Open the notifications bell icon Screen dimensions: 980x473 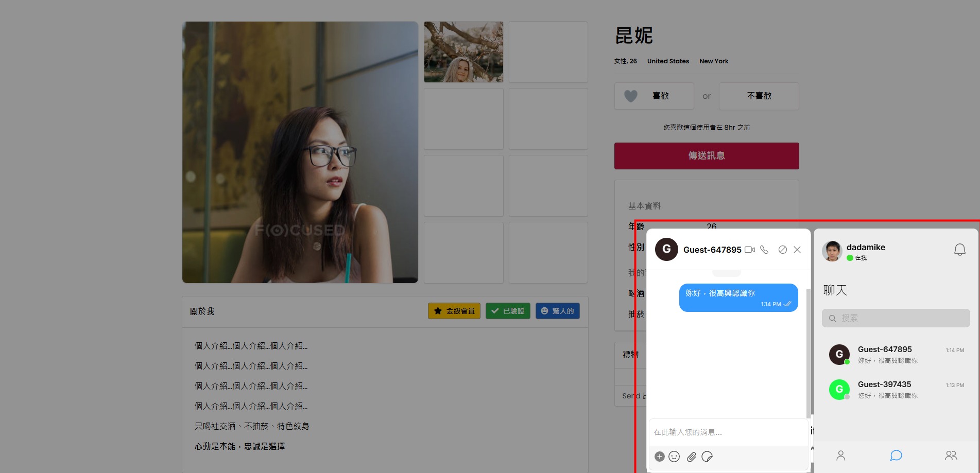tap(959, 250)
